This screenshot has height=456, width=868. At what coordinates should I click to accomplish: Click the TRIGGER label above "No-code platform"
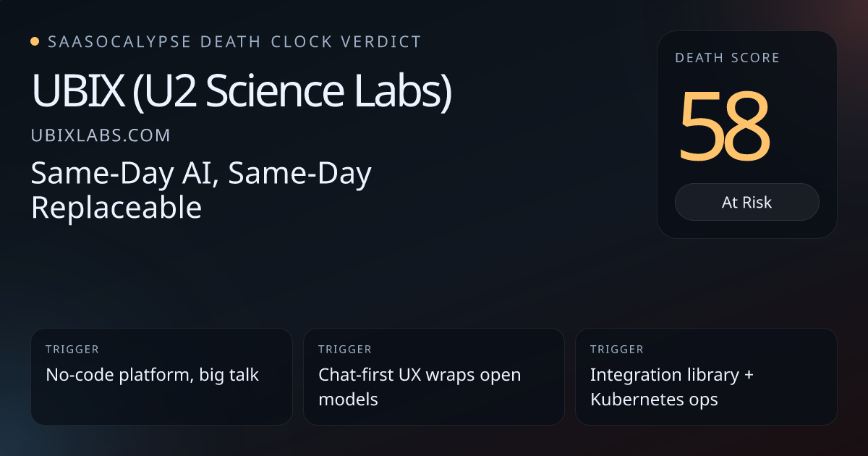[x=72, y=350]
